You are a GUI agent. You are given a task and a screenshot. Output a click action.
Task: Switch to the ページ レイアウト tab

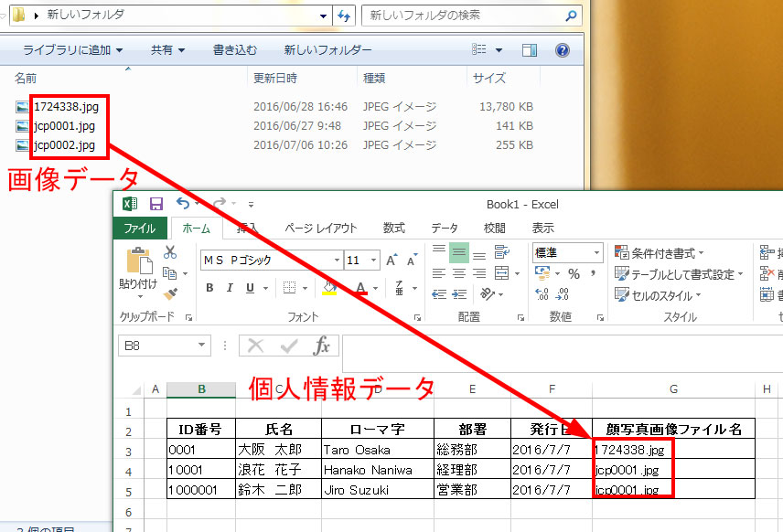pyautogui.click(x=320, y=229)
